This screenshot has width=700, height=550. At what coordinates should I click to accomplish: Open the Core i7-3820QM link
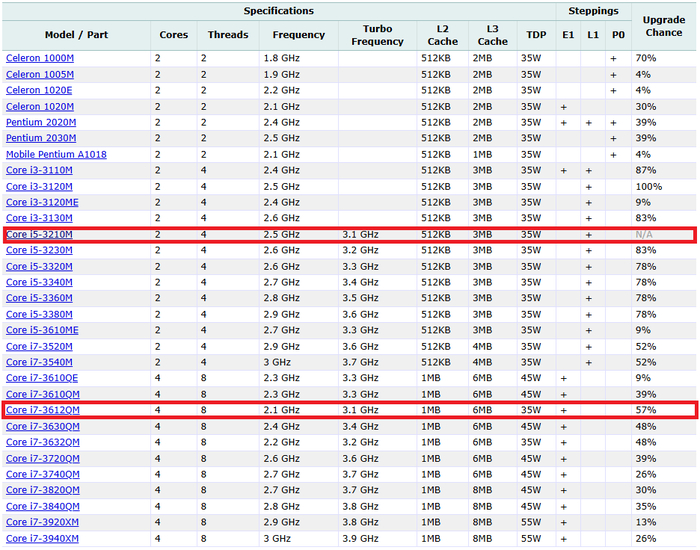[x=43, y=490]
